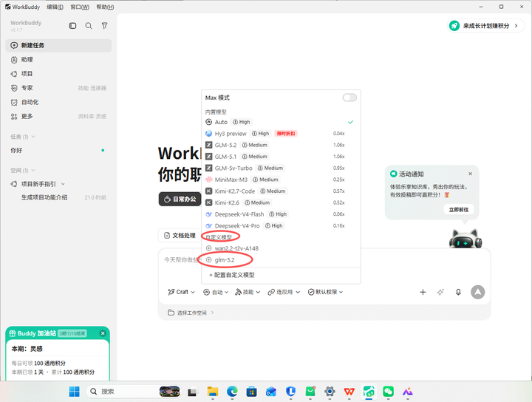532x402 pixels.
Task: Open the 项目 projects section
Action: click(58, 74)
